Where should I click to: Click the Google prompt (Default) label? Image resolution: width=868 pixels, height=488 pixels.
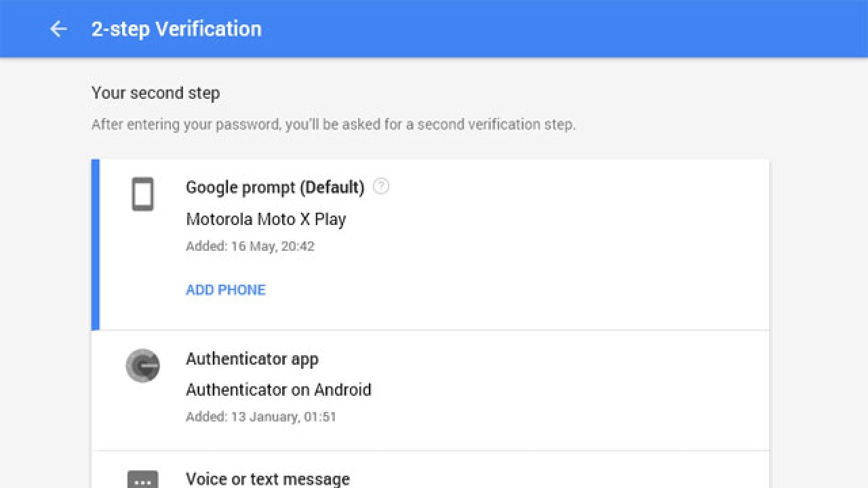[x=275, y=187]
